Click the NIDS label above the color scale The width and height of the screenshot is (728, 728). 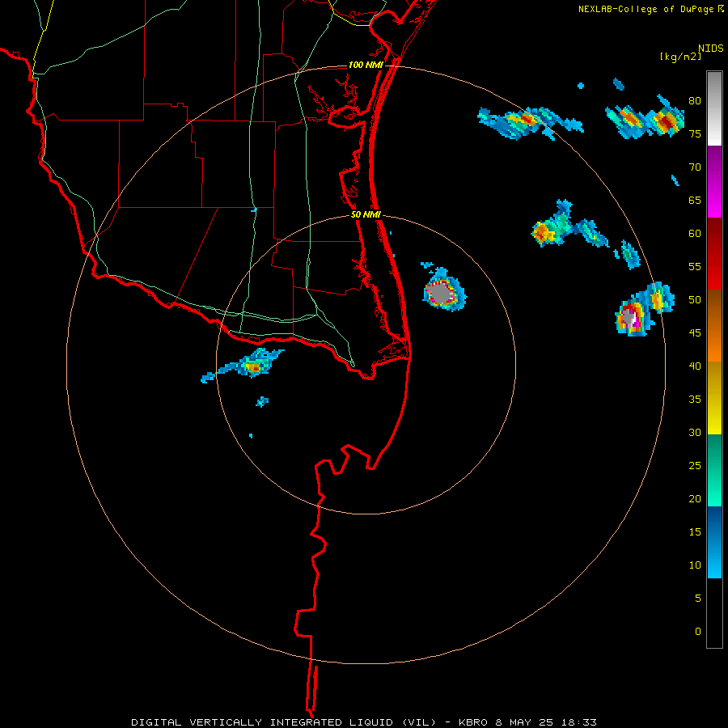click(710, 49)
